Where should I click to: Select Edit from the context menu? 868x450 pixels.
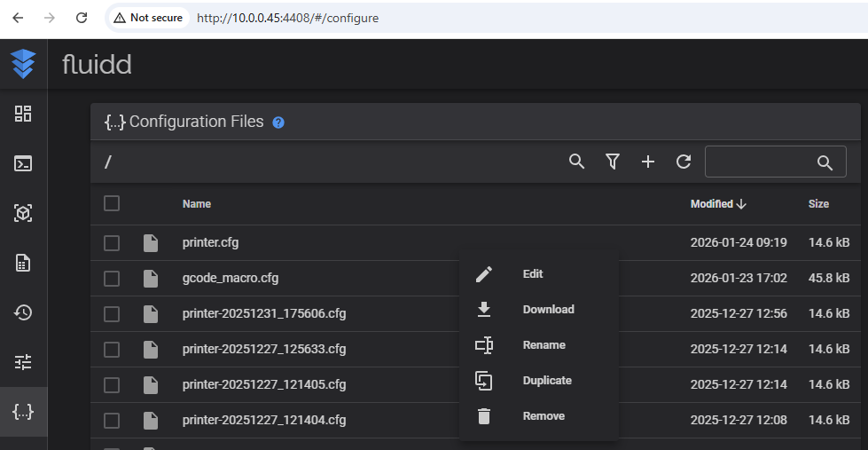(532, 274)
